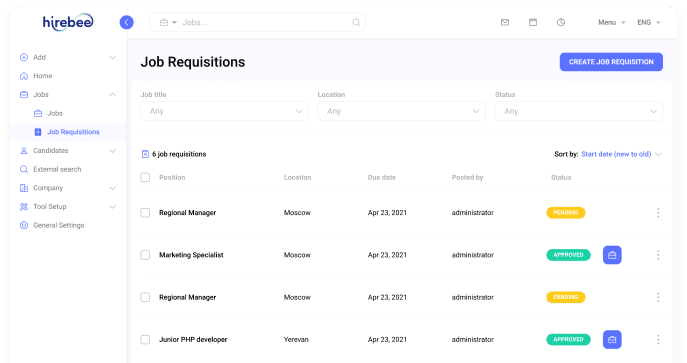This screenshot has width=687, height=363.
Task: Expand the Tool Setup section chevron
Action: pyautogui.click(x=113, y=207)
